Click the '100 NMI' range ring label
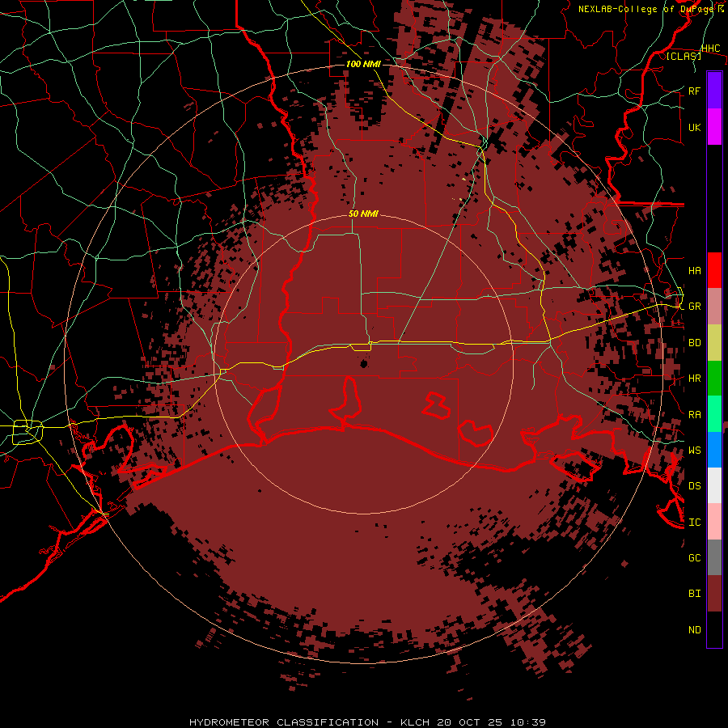The width and height of the screenshot is (728, 728). 363,64
